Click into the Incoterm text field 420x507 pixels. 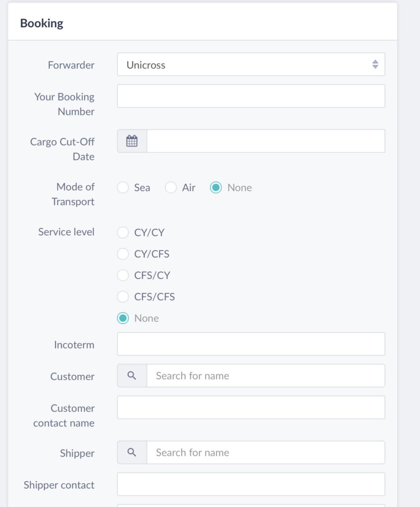(x=251, y=344)
